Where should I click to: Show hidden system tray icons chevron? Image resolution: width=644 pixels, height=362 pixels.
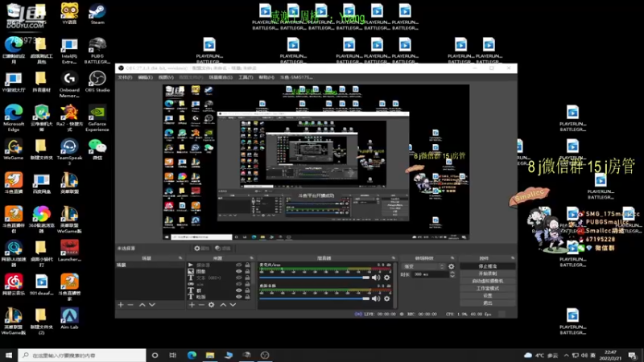coord(567,356)
